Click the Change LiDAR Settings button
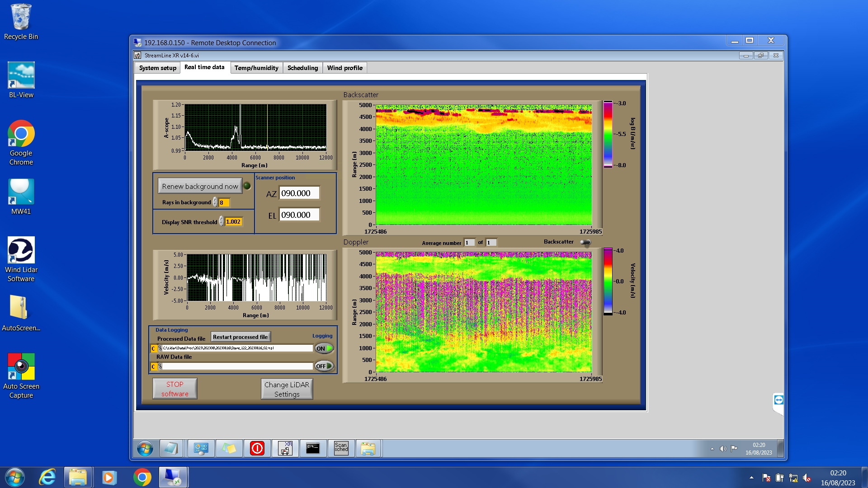Image resolution: width=868 pixels, height=488 pixels. coord(287,389)
